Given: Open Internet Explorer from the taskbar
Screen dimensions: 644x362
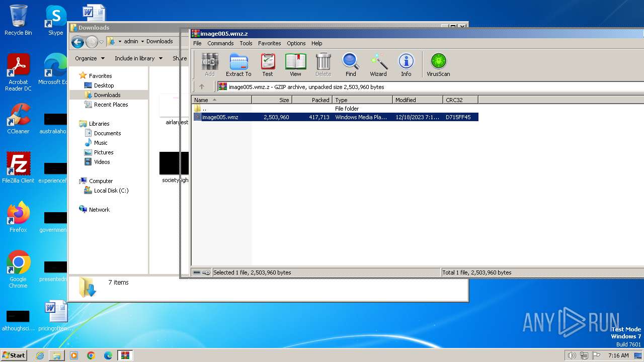Looking at the screenshot, I should 40,355.
